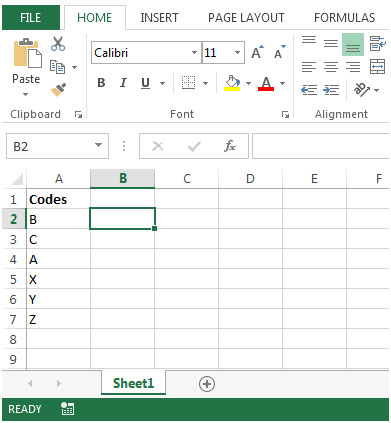
Task: Click the macro recording status bar icon
Action: coord(68,409)
